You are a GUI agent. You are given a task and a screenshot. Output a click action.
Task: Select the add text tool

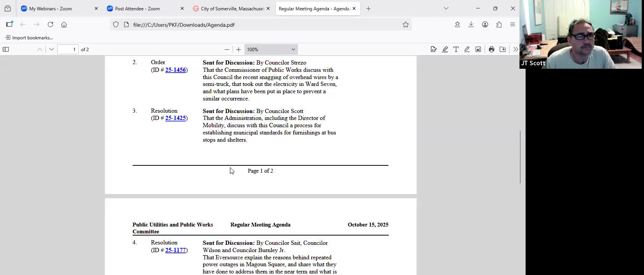456,49
